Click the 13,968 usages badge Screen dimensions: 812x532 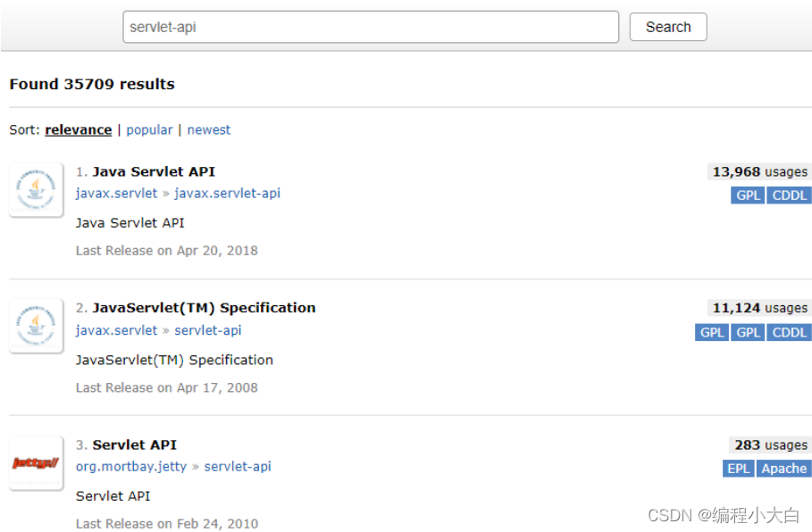[x=759, y=171]
